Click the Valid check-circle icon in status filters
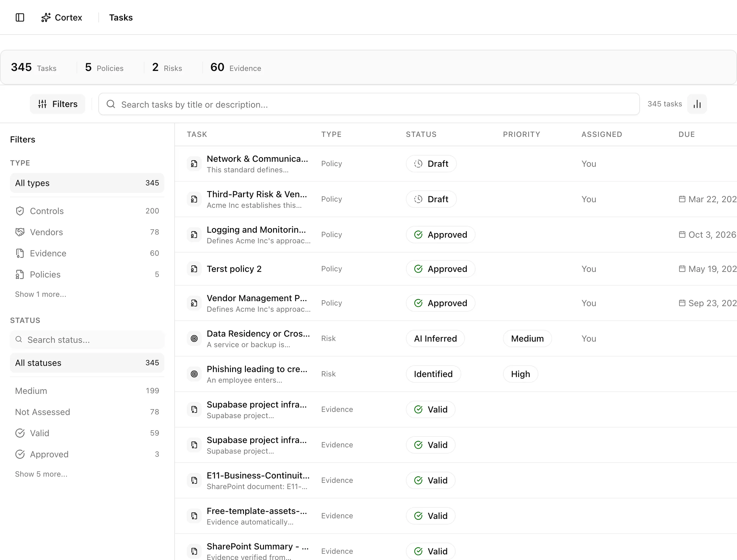This screenshot has height=560, width=737. tap(20, 433)
